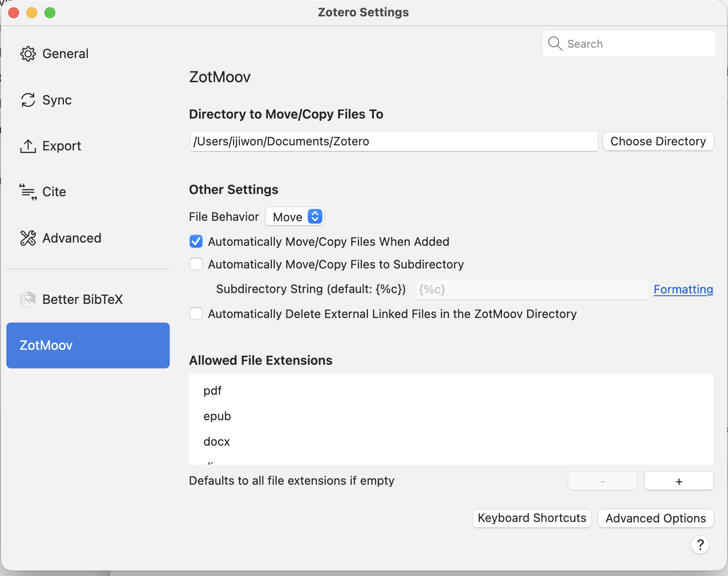The height and width of the screenshot is (576, 728).
Task: Select the pdf extension row
Action: [x=451, y=391]
